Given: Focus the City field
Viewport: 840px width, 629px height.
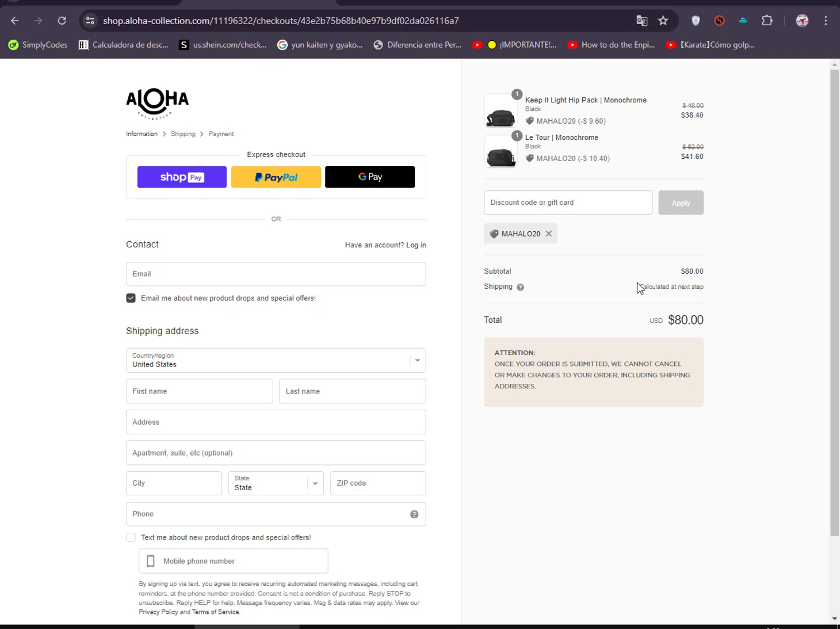Looking at the screenshot, I should coord(174,484).
